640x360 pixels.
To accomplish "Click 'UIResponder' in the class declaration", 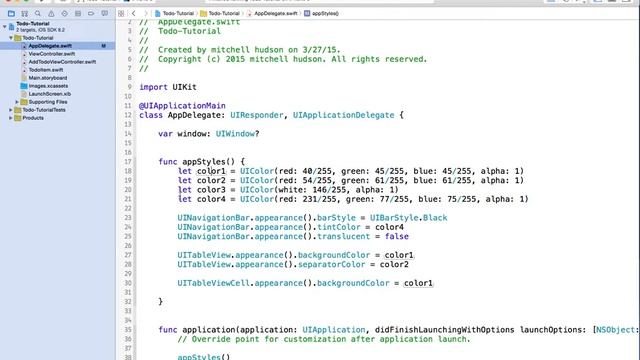I will click(x=257, y=115).
